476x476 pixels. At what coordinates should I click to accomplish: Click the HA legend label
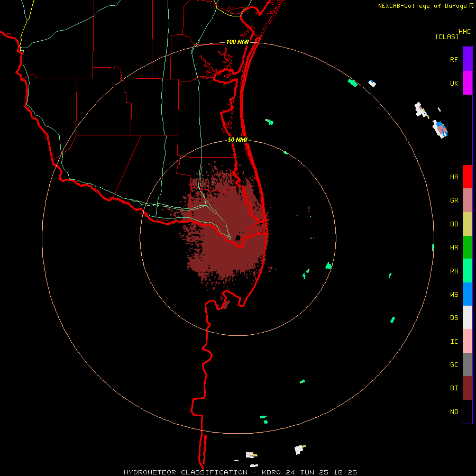(x=454, y=177)
